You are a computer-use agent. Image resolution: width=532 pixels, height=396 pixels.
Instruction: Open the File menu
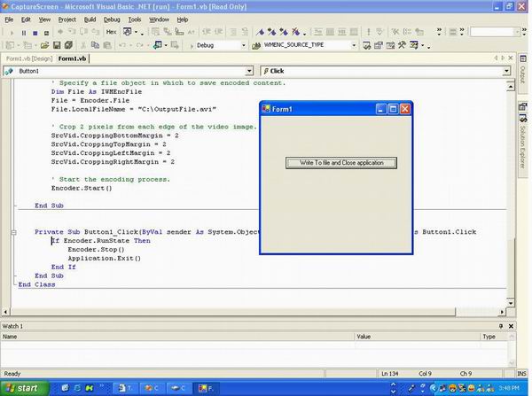pyautogui.click(x=9, y=19)
